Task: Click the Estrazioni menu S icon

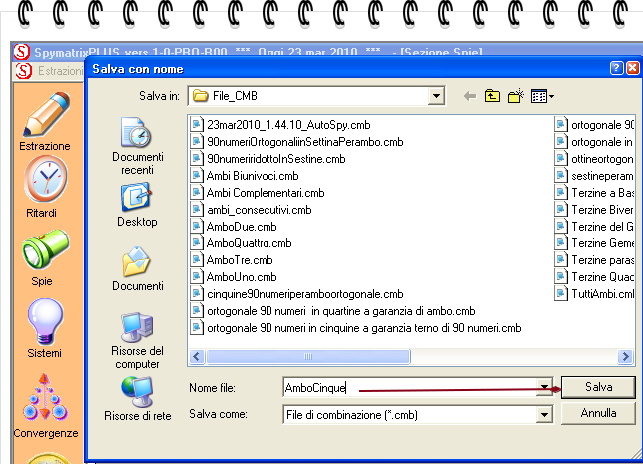Action: tap(24, 71)
